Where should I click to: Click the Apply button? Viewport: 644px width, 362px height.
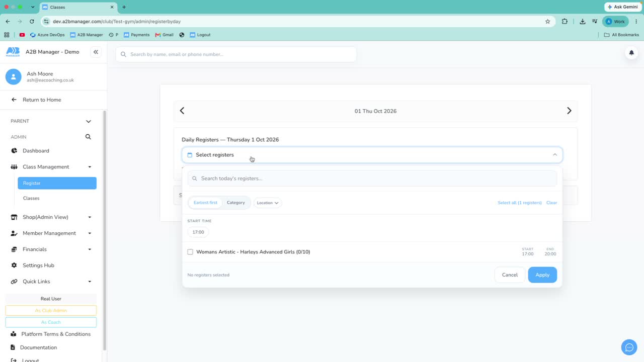tap(542, 275)
